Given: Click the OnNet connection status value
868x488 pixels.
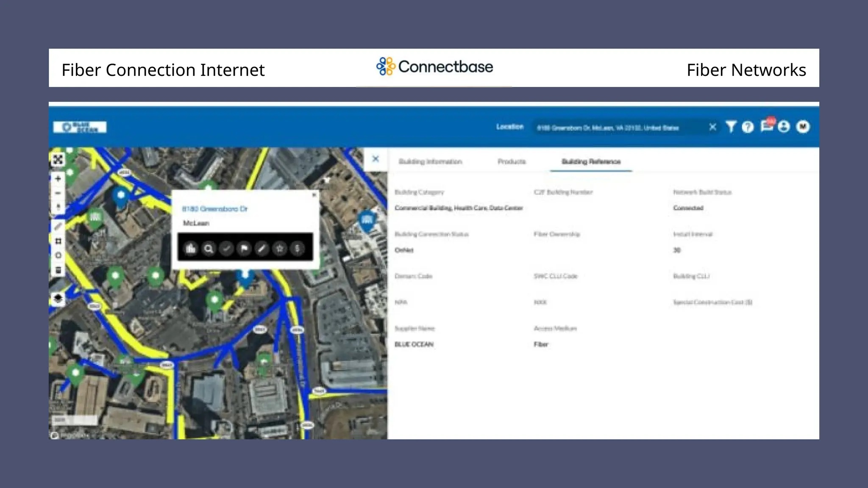Looking at the screenshot, I should [x=404, y=250].
